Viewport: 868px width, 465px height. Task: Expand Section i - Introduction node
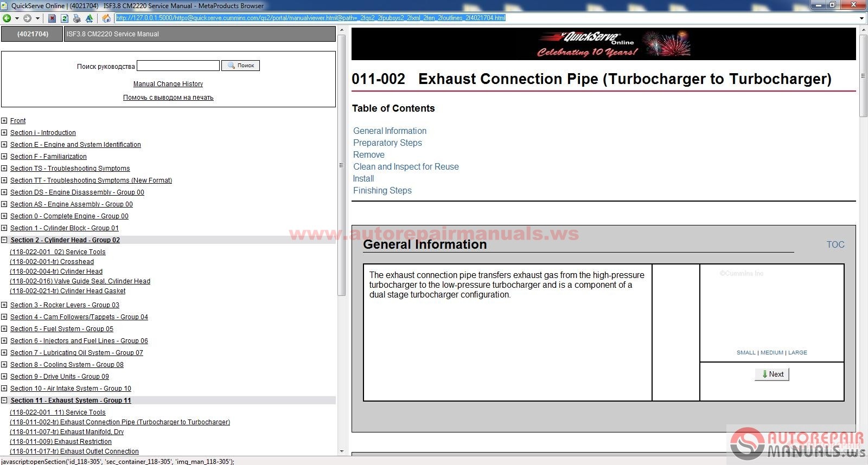click(4, 133)
